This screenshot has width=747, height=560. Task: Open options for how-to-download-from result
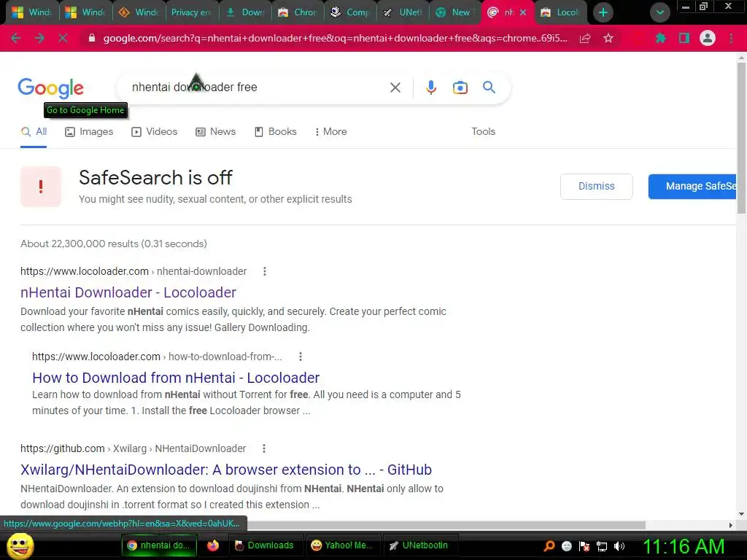[300, 357]
